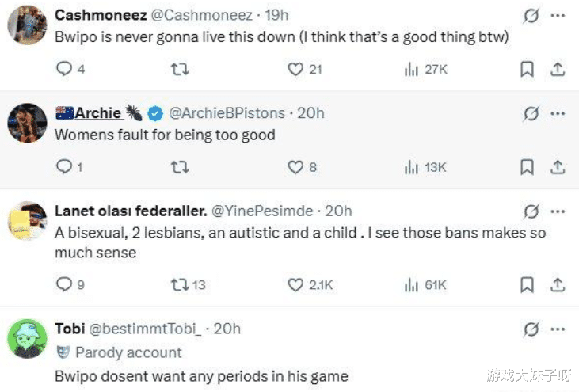Open more menu on Archie's tweet
Image resolution: width=579 pixels, height=392 pixels.
click(557, 114)
